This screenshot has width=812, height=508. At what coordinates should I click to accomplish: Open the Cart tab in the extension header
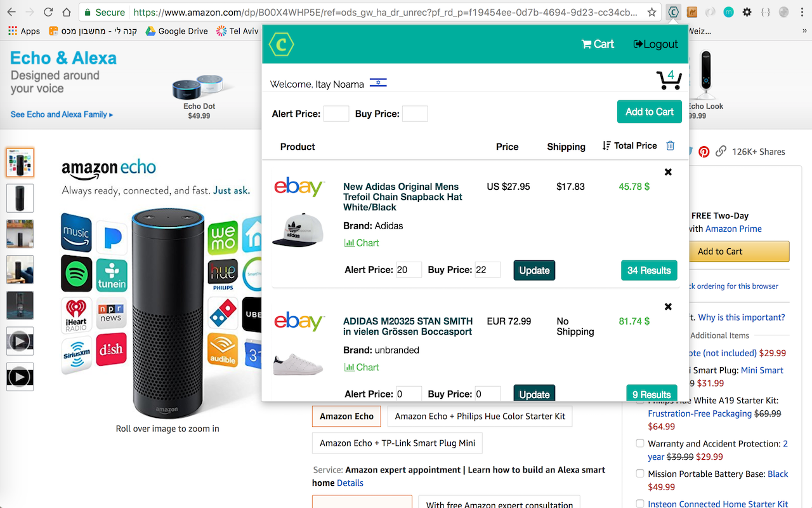pyautogui.click(x=598, y=44)
